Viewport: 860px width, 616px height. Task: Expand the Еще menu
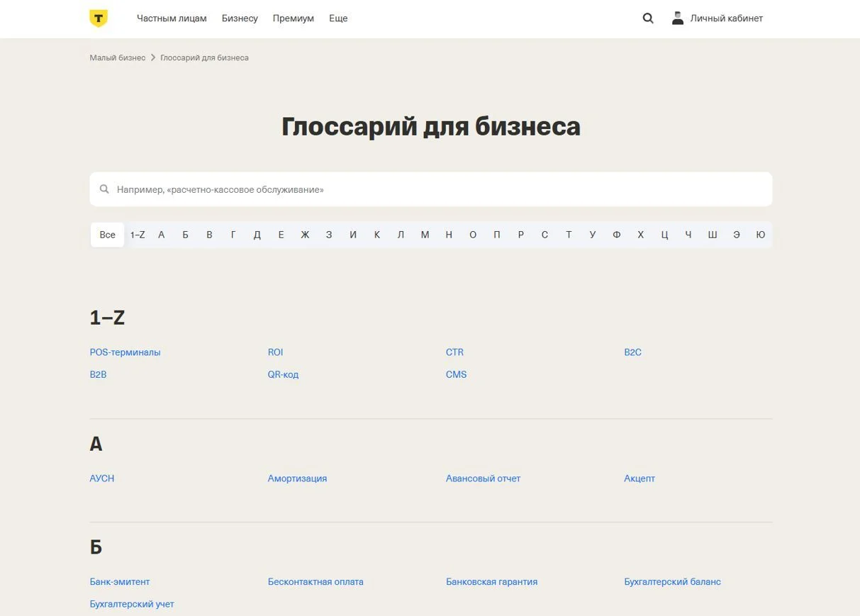coord(338,18)
